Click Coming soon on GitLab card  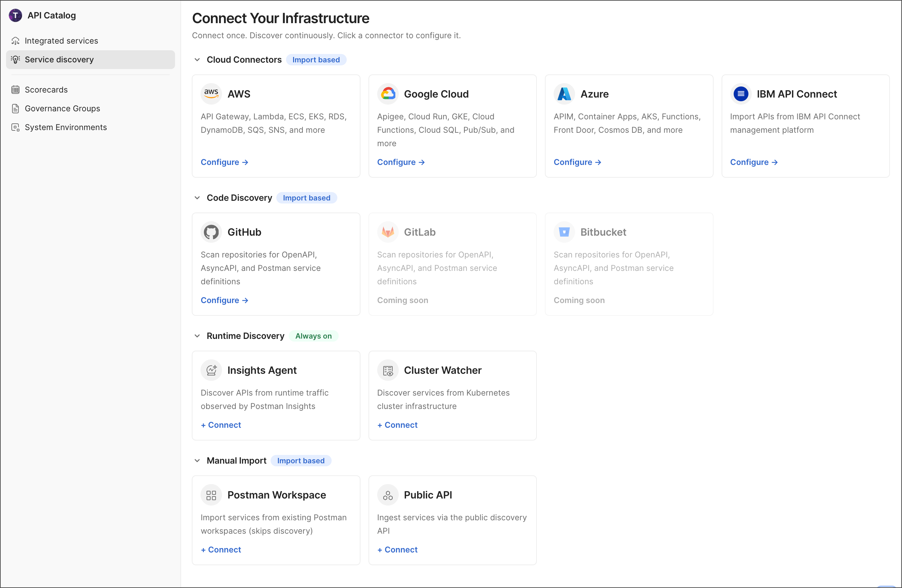[402, 300]
